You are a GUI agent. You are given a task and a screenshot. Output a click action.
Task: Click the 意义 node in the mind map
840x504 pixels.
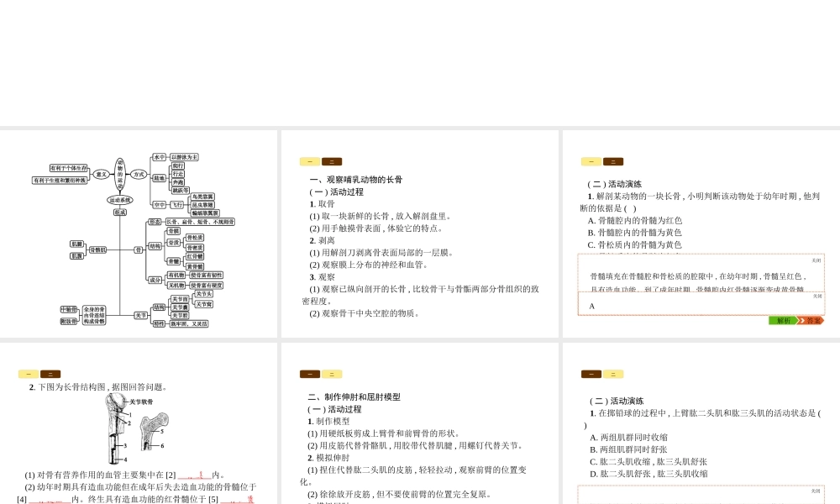102,174
